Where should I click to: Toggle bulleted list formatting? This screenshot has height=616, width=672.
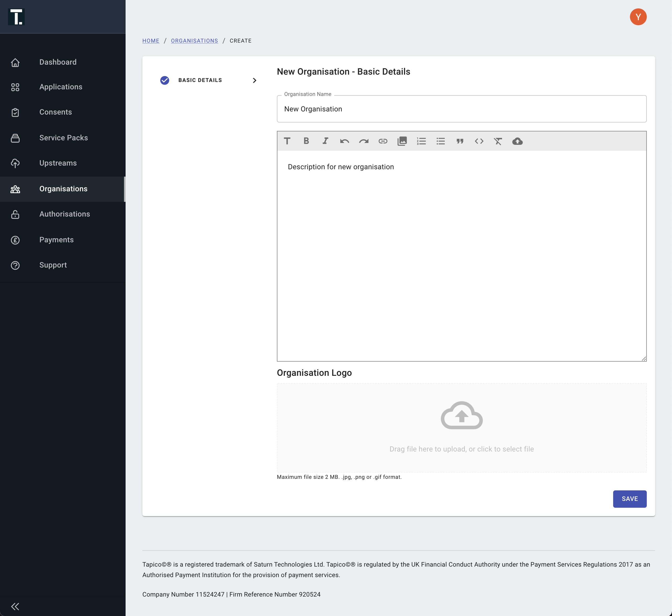click(441, 141)
